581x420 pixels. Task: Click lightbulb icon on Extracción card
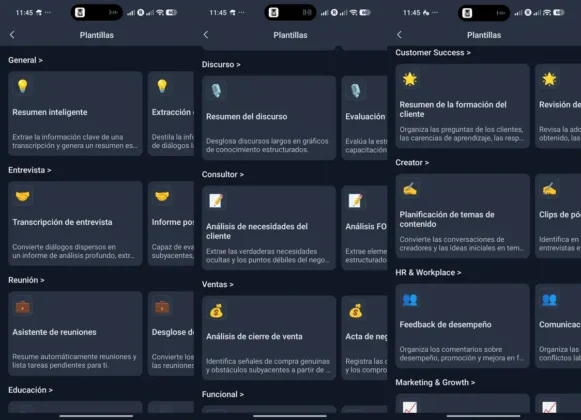[x=162, y=86]
